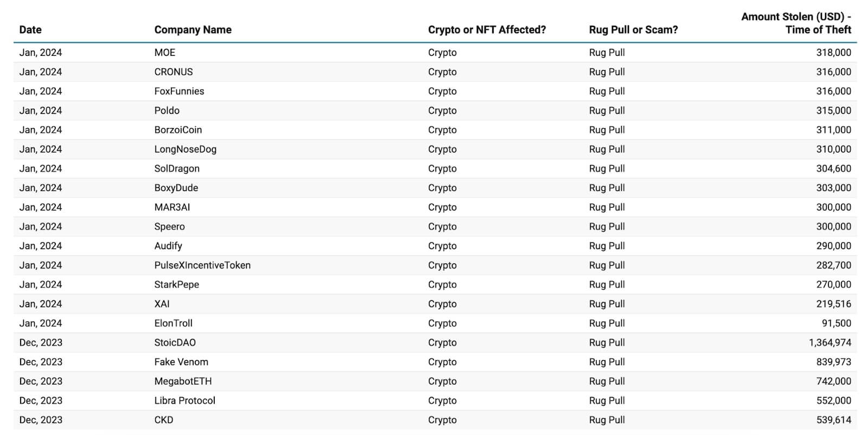Click the 539,614 amount value

834,420
